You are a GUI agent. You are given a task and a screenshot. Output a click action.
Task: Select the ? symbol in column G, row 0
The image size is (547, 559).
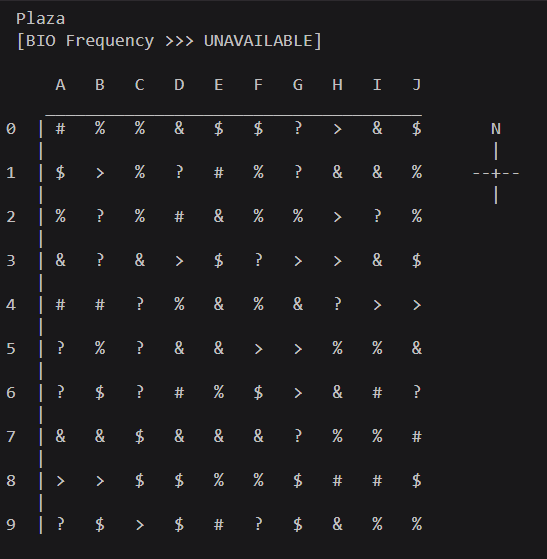(298, 128)
